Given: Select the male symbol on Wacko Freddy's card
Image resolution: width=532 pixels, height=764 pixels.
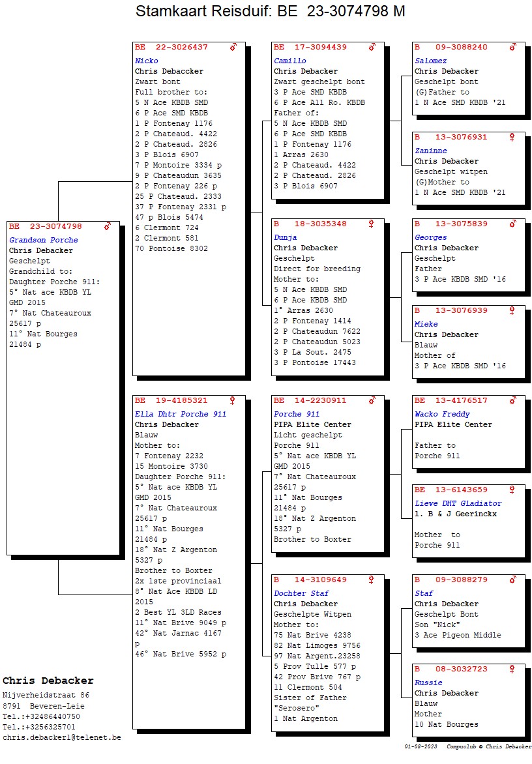Looking at the screenshot, I should (513, 400).
